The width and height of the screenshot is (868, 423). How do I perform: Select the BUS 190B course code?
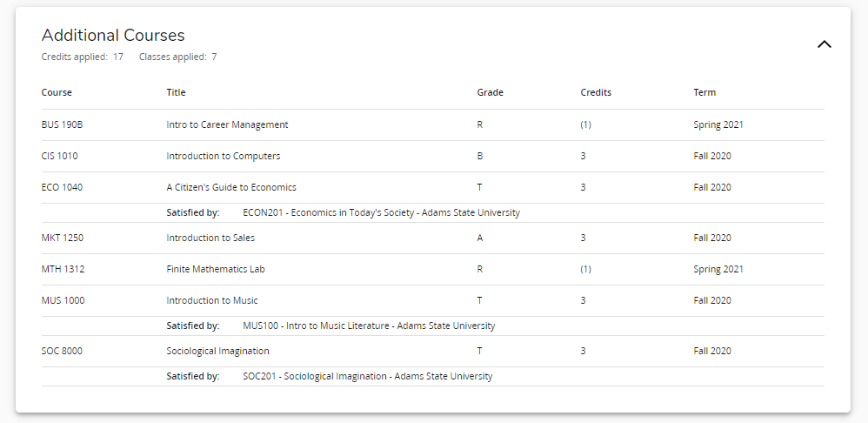tap(62, 124)
